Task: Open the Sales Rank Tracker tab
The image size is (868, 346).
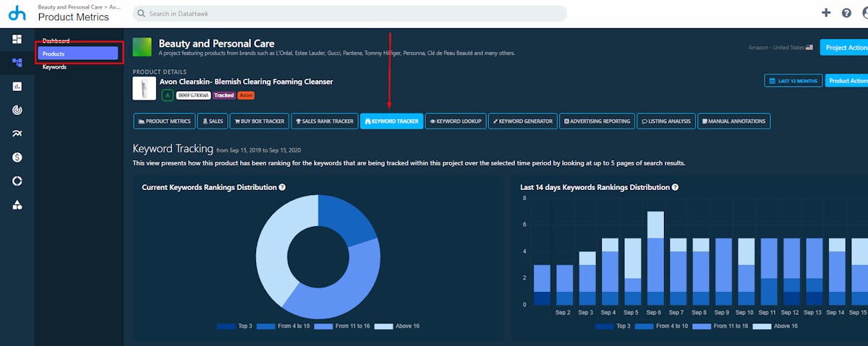Action: 324,121
